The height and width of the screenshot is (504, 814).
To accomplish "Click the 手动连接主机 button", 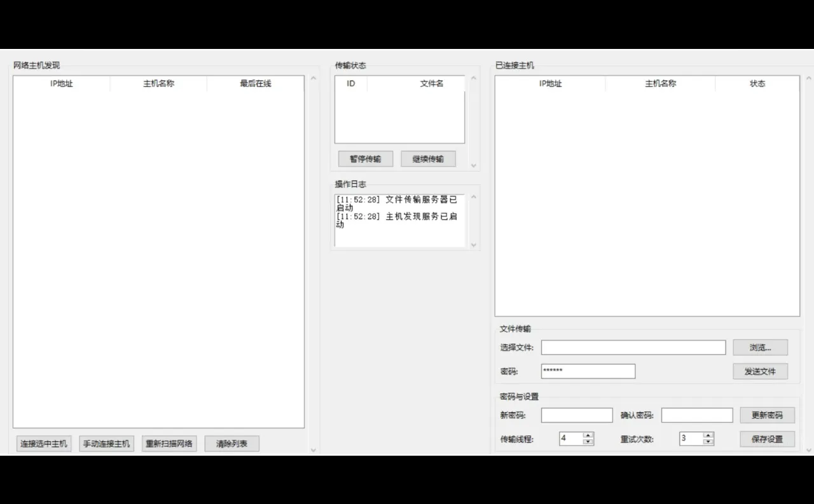I will pos(106,443).
